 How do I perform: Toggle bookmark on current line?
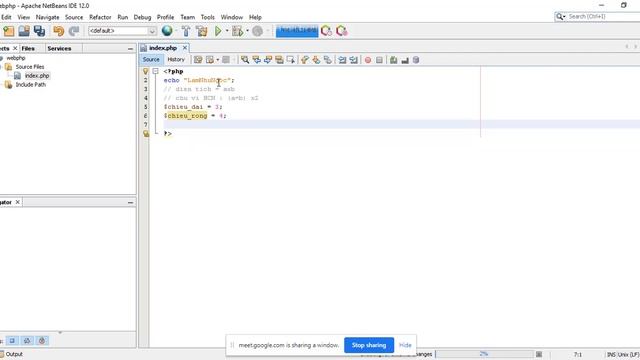(327, 60)
